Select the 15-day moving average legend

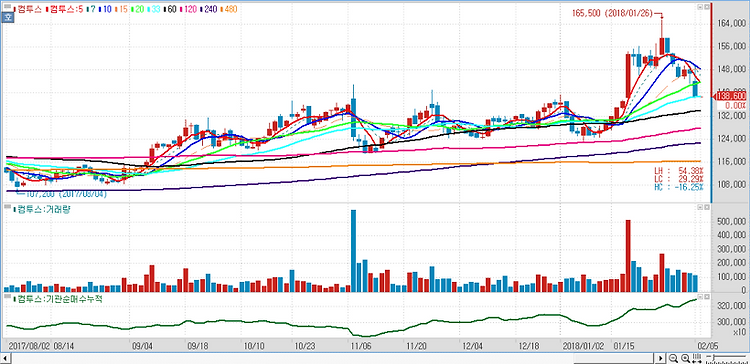pos(122,9)
